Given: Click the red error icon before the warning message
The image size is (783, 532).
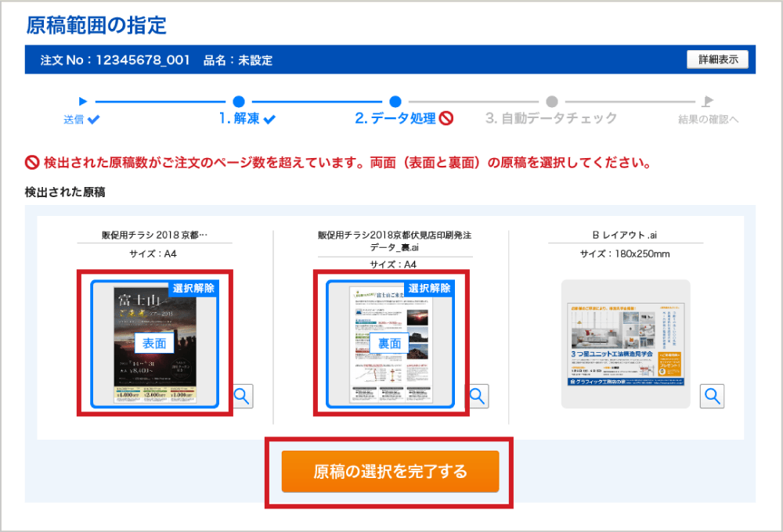Looking at the screenshot, I should point(33,164).
